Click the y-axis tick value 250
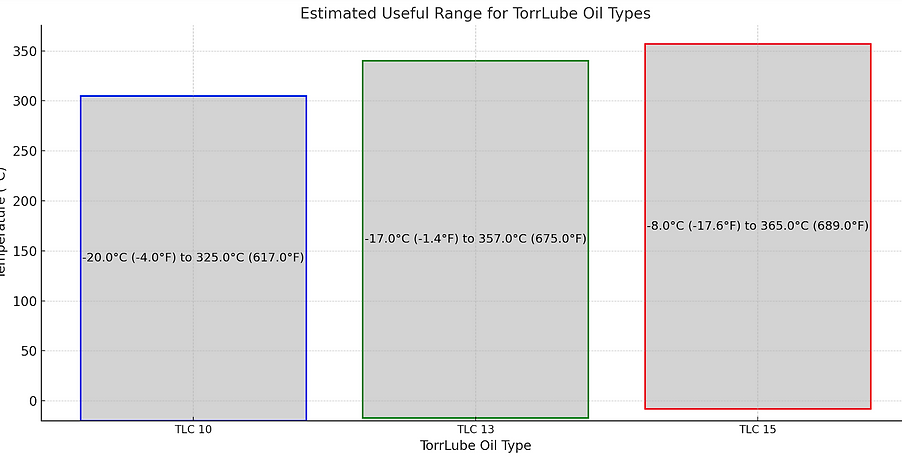902x459 pixels. [25, 151]
